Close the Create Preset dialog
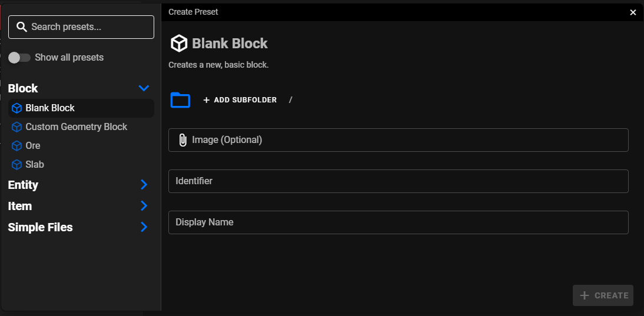This screenshot has height=316, width=644. pyautogui.click(x=633, y=12)
